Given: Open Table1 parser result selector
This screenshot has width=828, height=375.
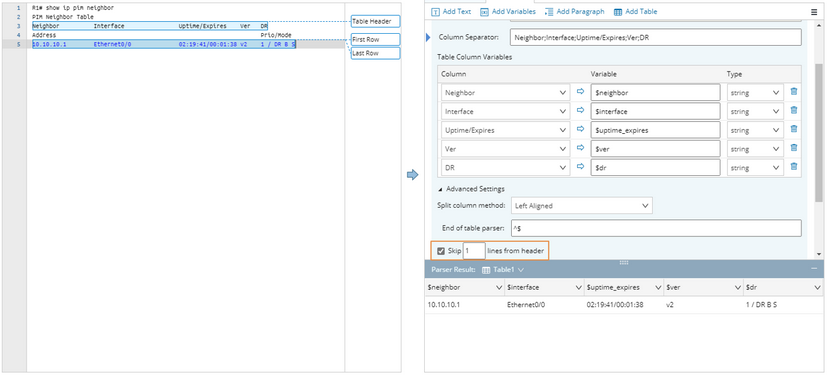Looking at the screenshot, I should 503,269.
